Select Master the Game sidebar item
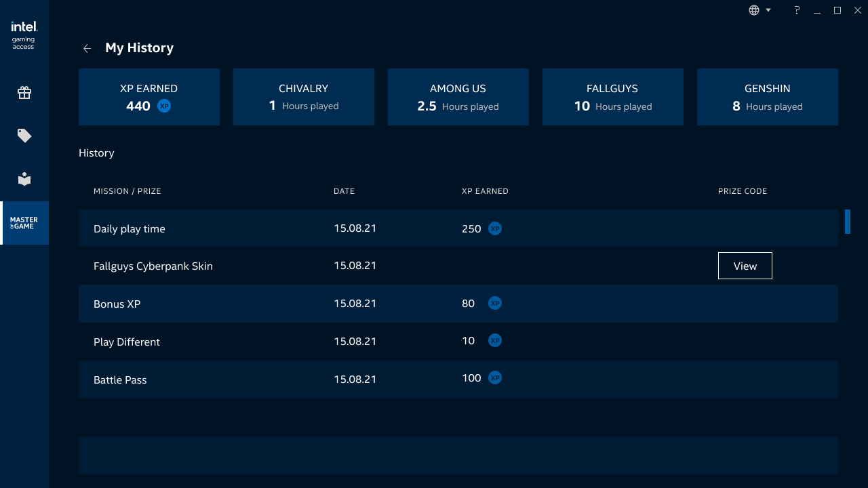 [24, 223]
